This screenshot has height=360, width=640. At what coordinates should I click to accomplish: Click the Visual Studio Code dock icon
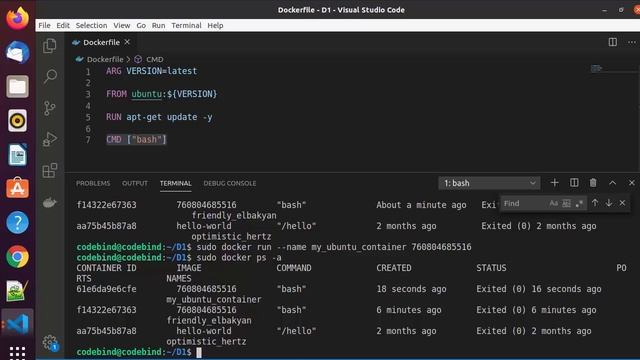(17, 325)
